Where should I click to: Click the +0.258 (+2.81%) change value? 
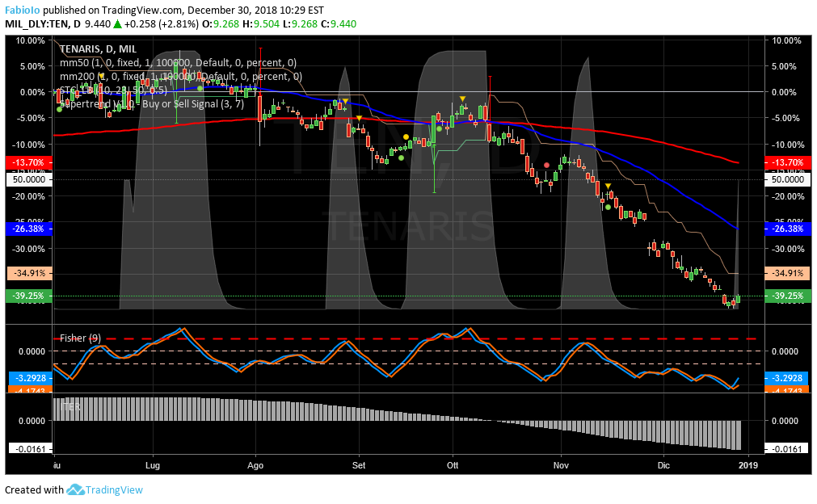click(162, 24)
